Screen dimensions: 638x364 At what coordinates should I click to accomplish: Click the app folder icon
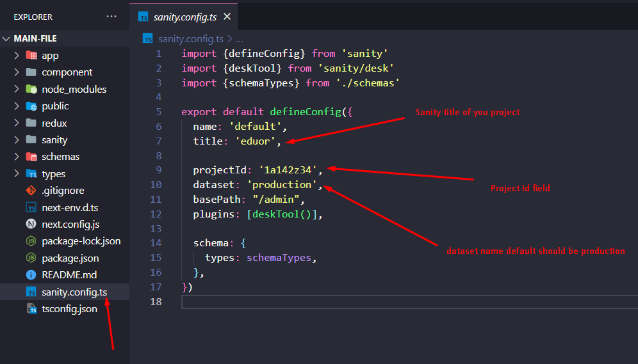(x=31, y=56)
